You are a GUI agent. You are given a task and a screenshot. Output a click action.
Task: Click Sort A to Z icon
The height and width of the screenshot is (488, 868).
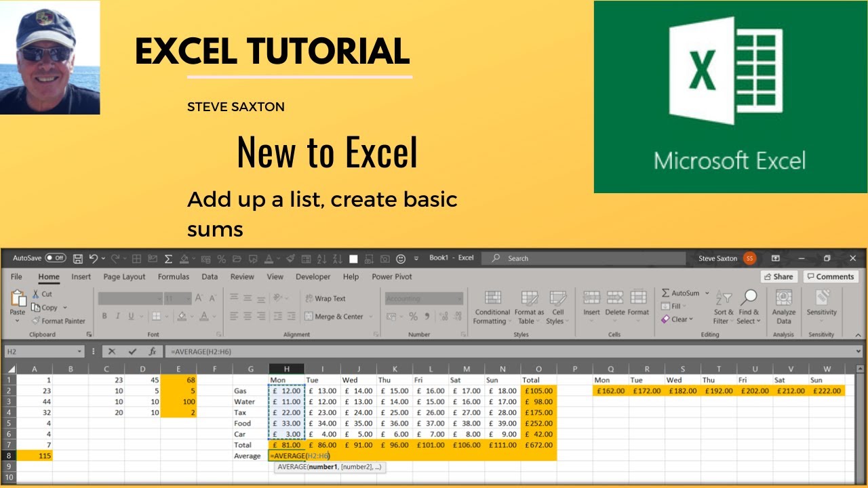321,259
